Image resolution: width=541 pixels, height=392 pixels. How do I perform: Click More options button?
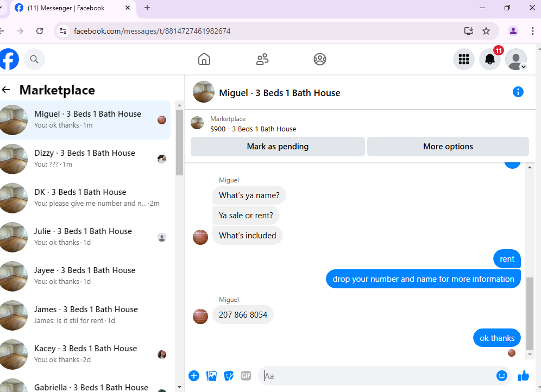(448, 147)
